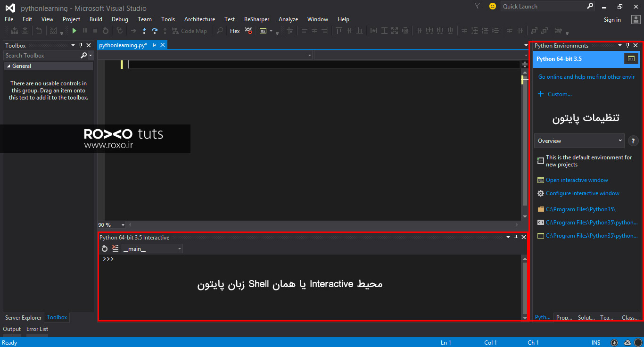Open the Analyze menu
644x347 pixels.
tap(288, 19)
